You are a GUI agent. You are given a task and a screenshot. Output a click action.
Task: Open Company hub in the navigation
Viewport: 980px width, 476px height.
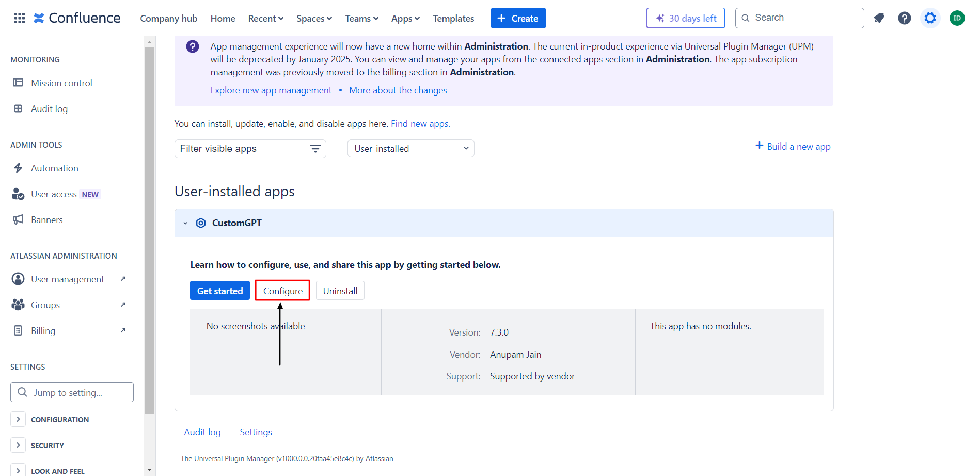point(169,19)
